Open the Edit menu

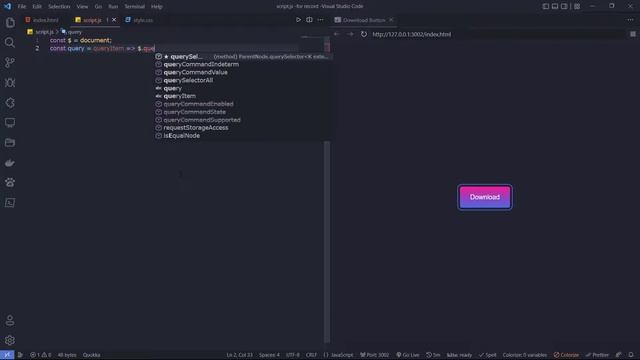pos(37,7)
